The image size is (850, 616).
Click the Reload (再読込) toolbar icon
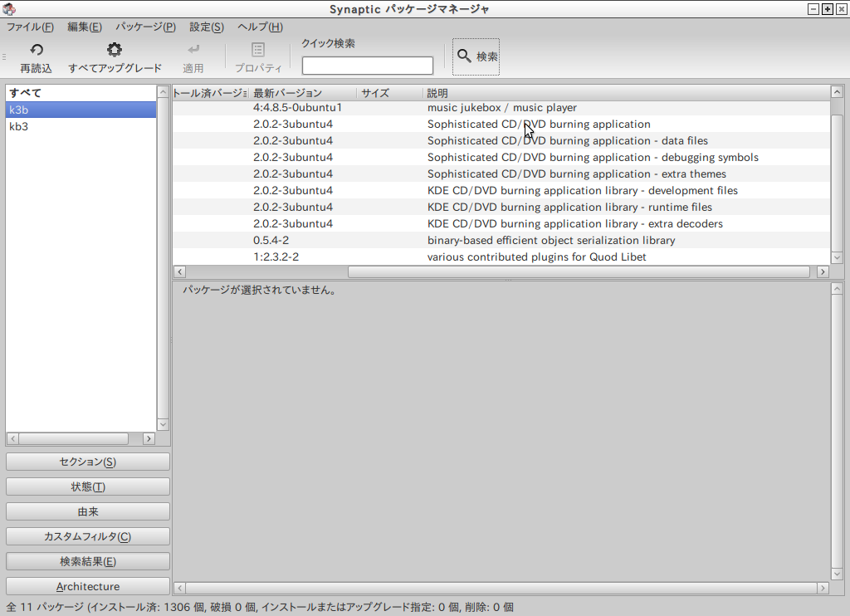pos(37,50)
